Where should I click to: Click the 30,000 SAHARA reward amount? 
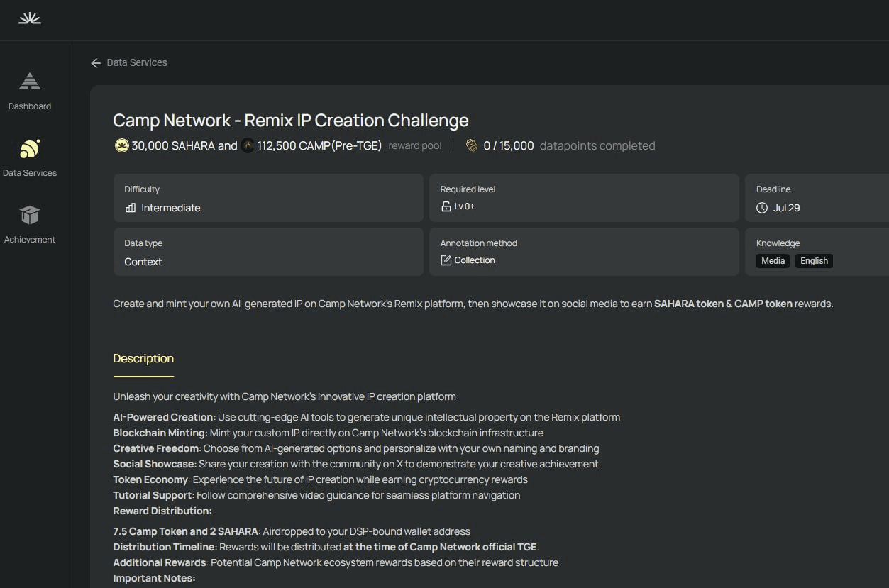(x=173, y=145)
